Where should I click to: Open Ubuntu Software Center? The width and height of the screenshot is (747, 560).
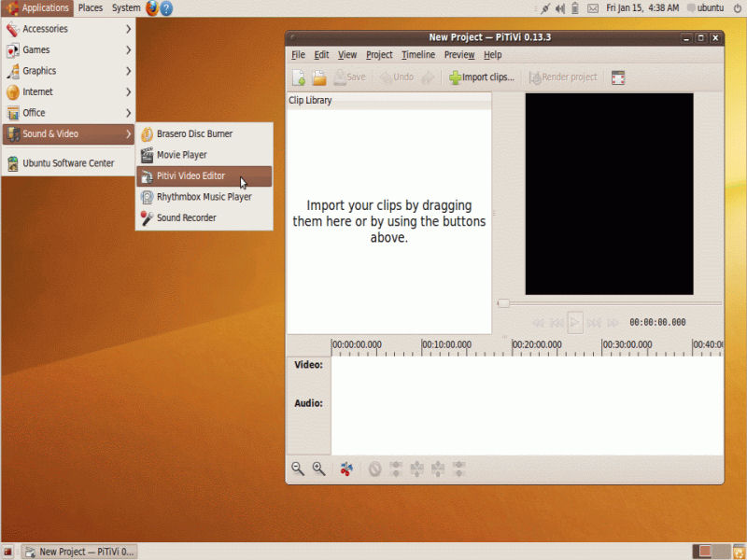click(x=68, y=163)
